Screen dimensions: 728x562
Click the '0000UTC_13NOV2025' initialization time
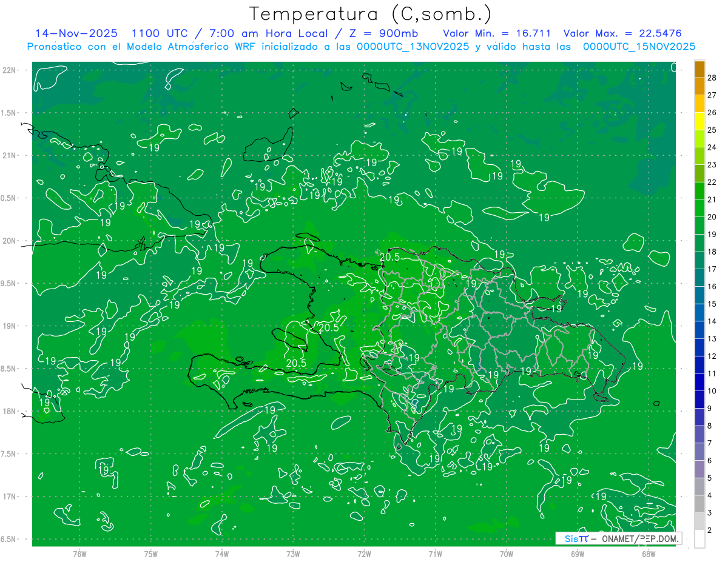tap(413, 47)
